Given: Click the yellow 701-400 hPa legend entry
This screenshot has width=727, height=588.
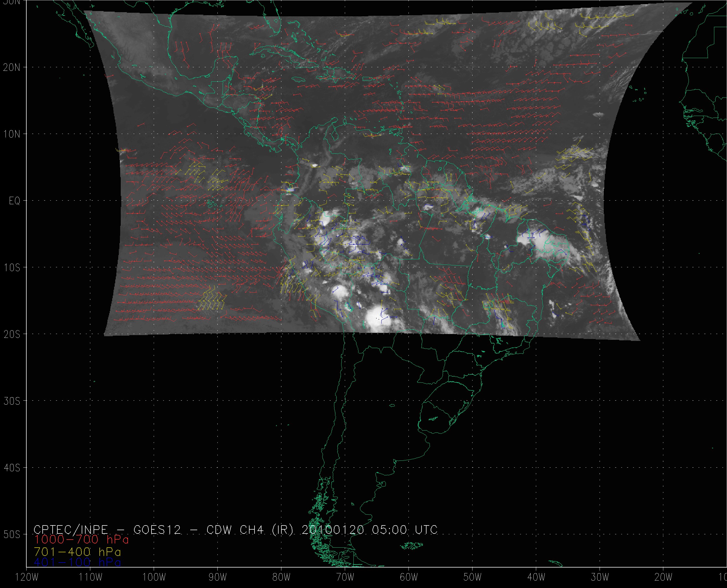Looking at the screenshot, I should pyautogui.click(x=78, y=551).
